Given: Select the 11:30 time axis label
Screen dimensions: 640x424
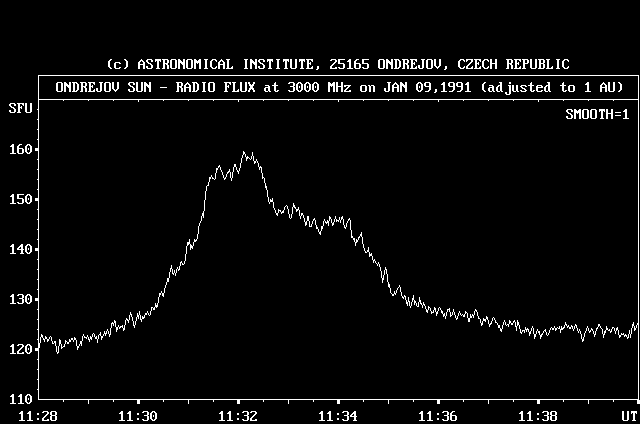Looking at the screenshot, I should (138, 415).
